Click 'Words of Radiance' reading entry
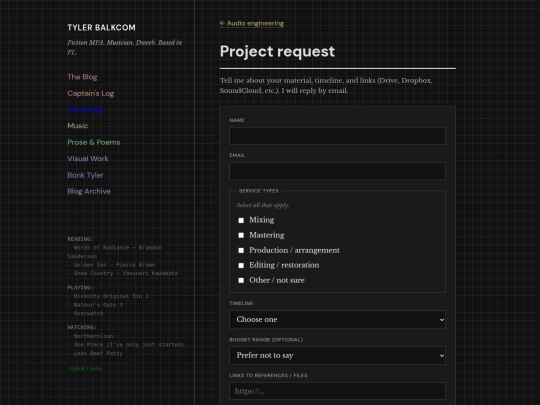Image resolution: width=540 pixels, height=405 pixels. 114,252
